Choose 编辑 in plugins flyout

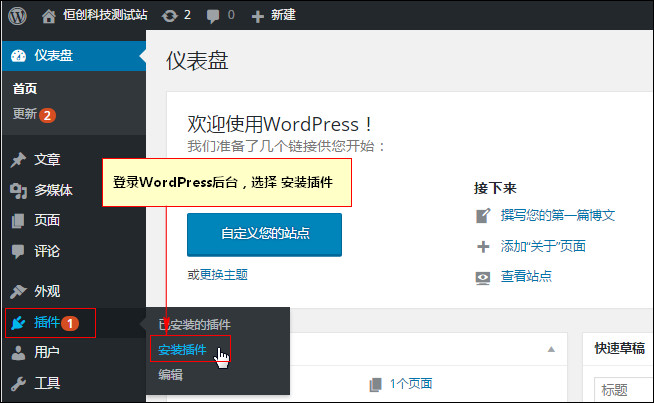coord(170,375)
